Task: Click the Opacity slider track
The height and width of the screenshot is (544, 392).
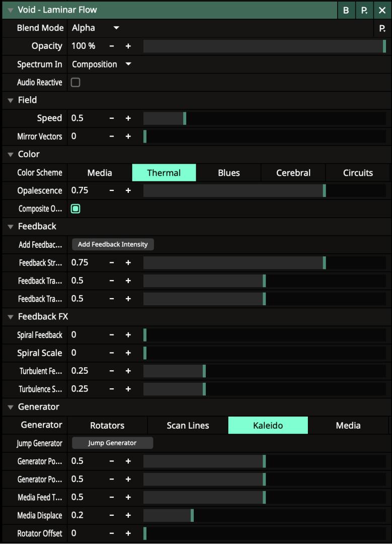Action: pyautogui.click(x=265, y=46)
